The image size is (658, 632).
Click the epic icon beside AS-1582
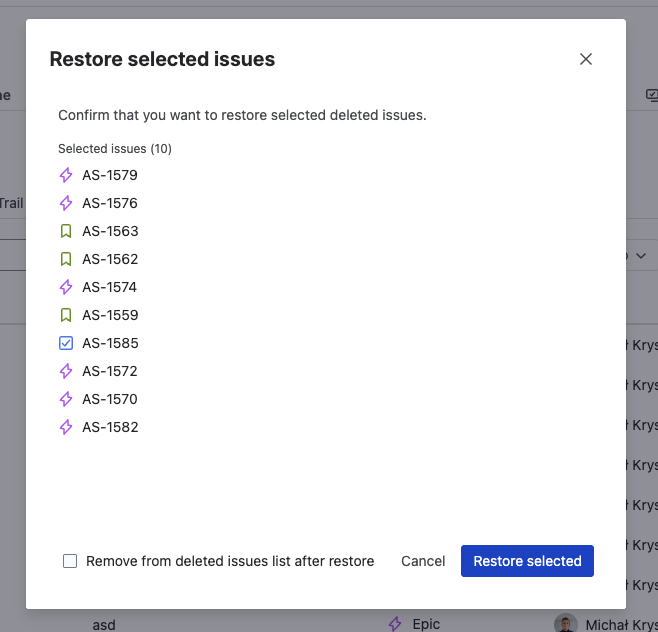coord(66,427)
